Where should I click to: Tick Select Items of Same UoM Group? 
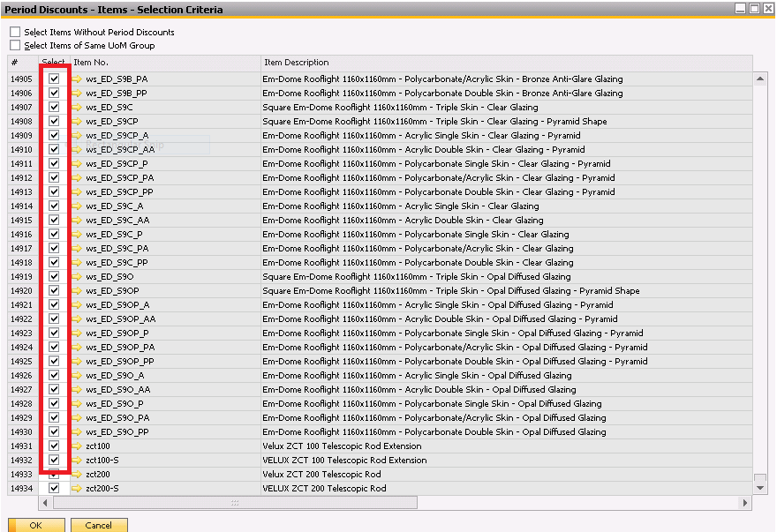click(15, 45)
